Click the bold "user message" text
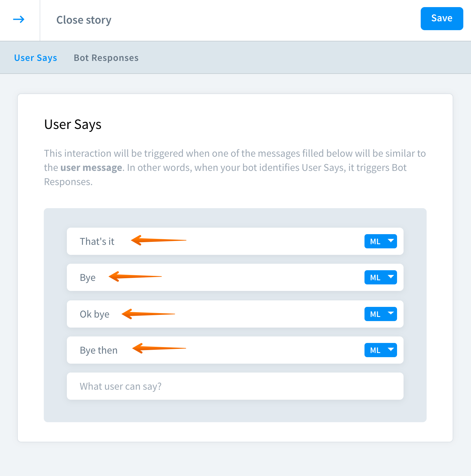The height and width of the screenshot is (476, 471). [91, 168]
